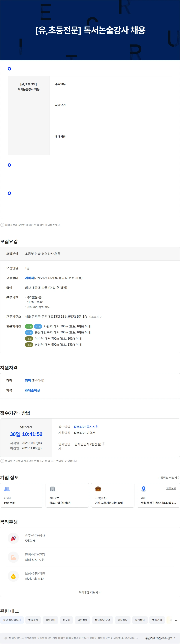
Task: Click the chevron beside work address 지도보기
Action: [101, 316]
